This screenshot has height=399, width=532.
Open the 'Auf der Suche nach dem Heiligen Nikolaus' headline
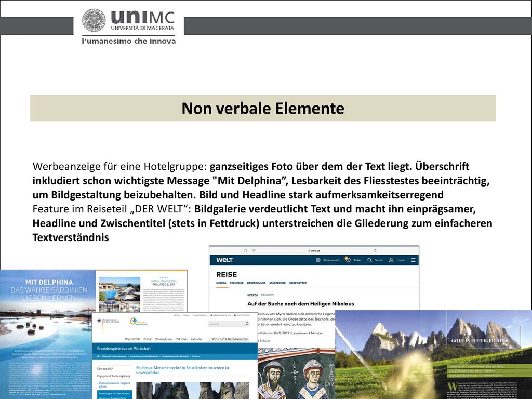(x=301, y=304)
